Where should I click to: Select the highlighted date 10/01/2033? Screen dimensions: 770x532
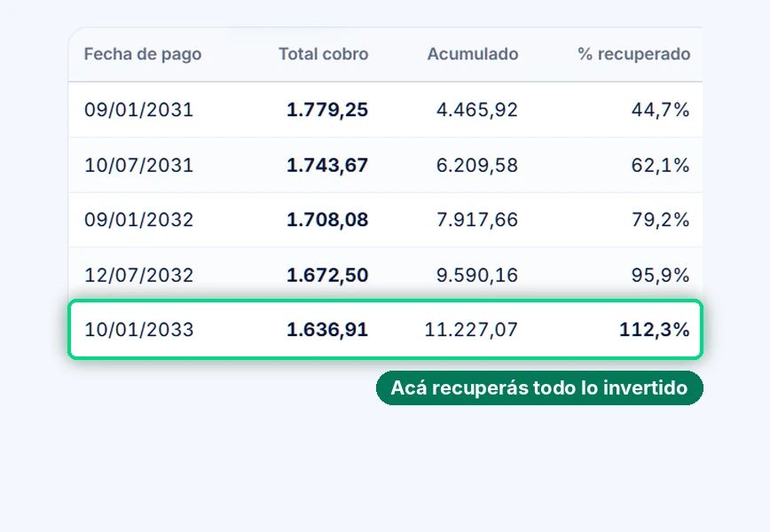pos(139,329)
